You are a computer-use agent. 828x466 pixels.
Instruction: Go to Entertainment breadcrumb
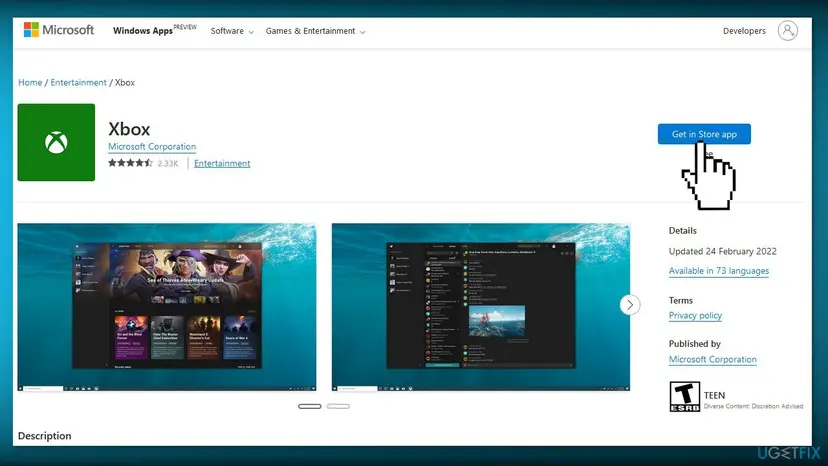78,82
